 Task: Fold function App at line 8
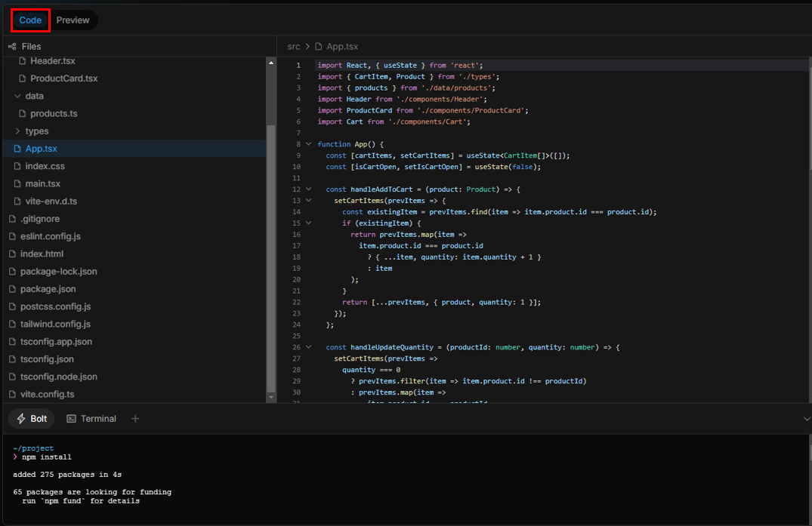309,144
